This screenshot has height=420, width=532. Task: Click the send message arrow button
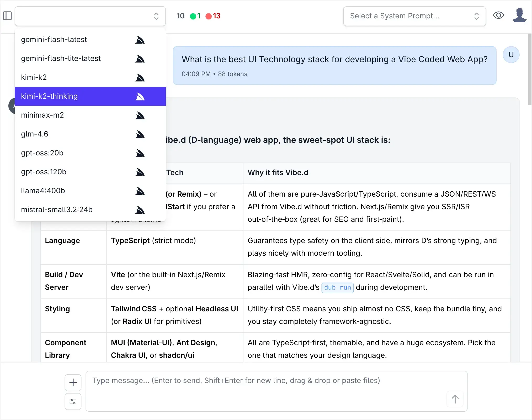455,399
